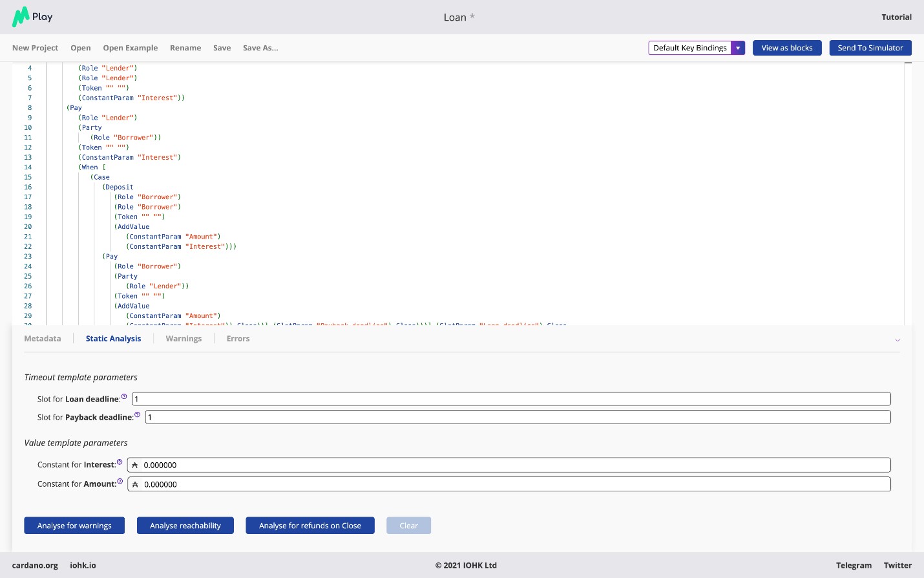Click (ConstantParam "Interest"))) on line 22

(182, 247)
